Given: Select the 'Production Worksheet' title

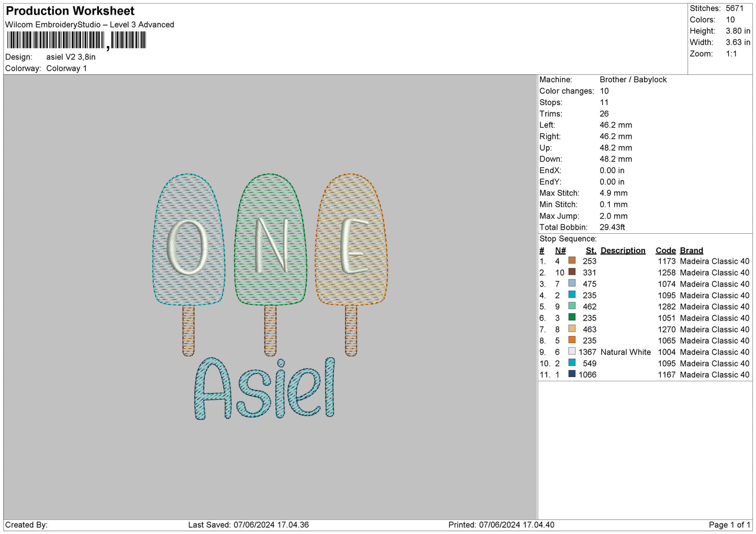Looking at the screenshot, I should click(x=70, y=11).
